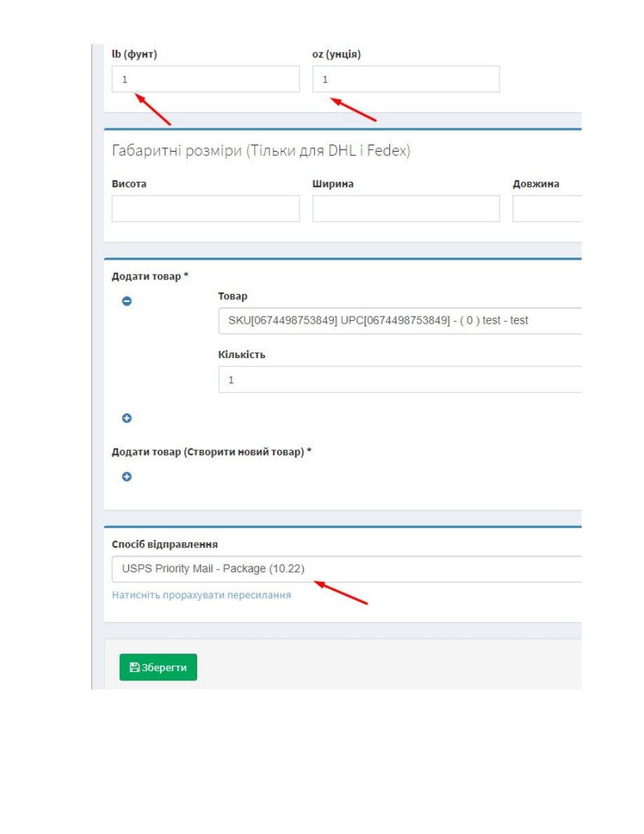Click the Додати товар (Створити новий товар) label
644x834 pixels.
click(x=211, y=451)
